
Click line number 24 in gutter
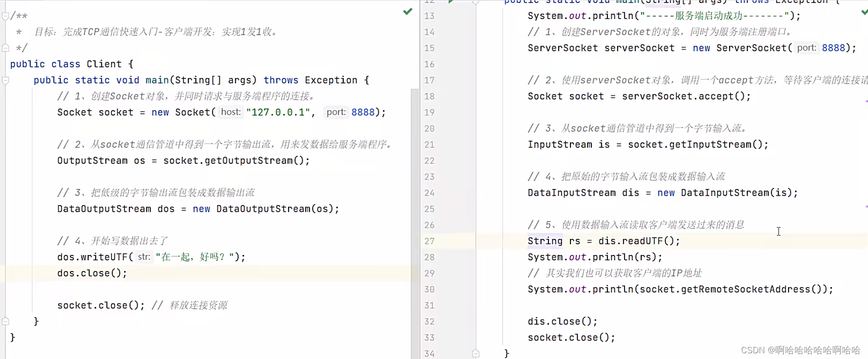429,193
